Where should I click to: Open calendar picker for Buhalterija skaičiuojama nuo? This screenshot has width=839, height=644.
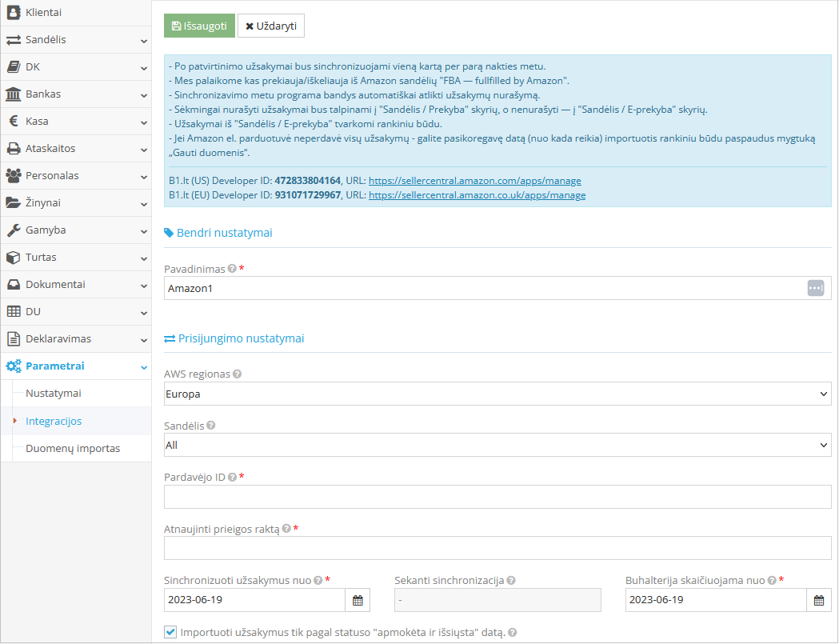818,600
